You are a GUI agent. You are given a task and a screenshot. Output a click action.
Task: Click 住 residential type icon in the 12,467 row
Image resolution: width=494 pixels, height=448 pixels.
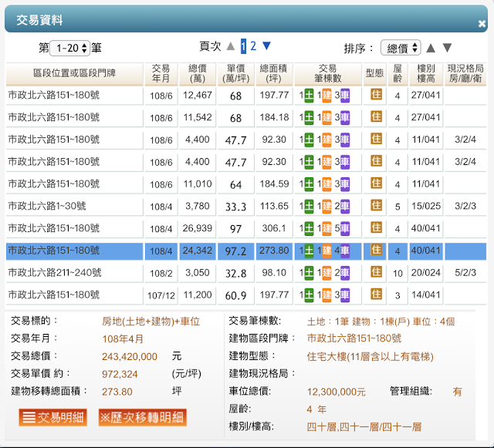[376, 94]
